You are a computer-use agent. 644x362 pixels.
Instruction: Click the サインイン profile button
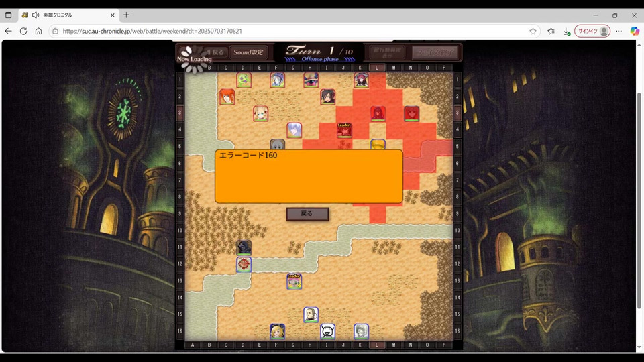click(x=592, y=32)
